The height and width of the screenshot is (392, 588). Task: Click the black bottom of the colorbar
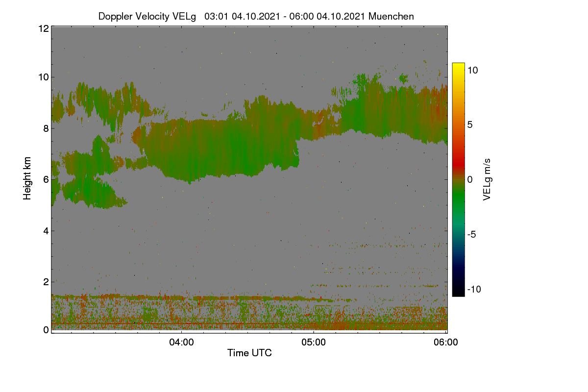pyautogui.click(x=458, y=292)
